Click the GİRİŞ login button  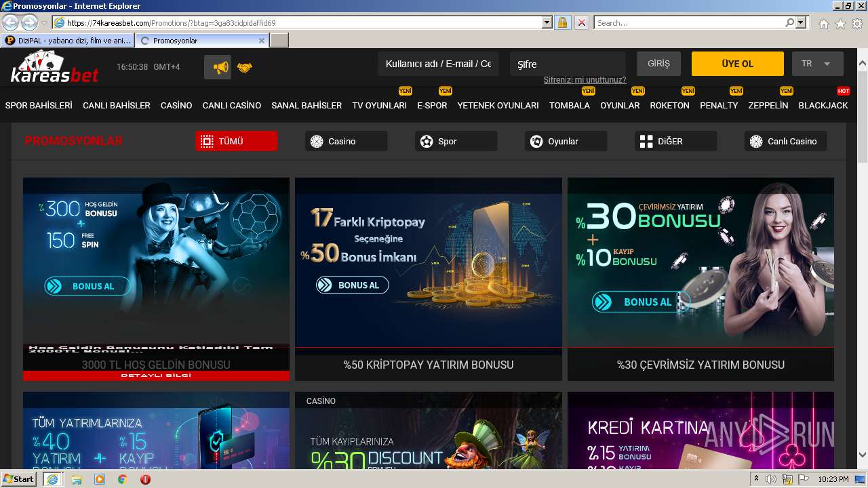658,64
